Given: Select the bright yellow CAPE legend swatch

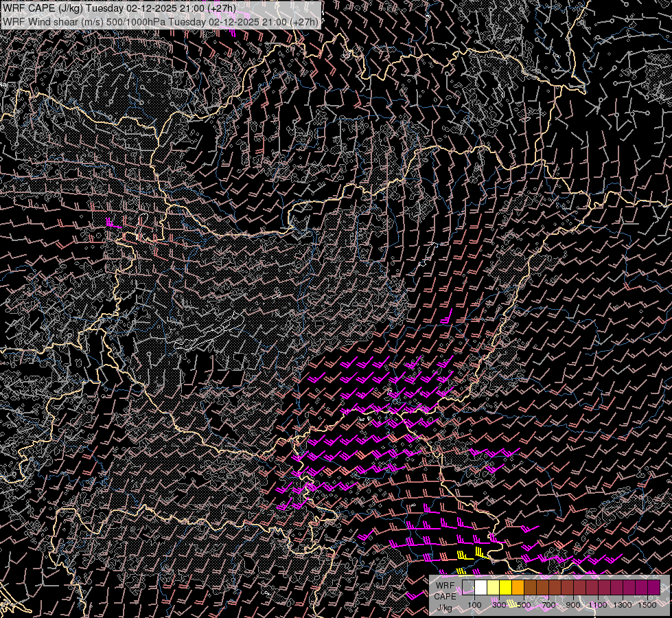Looking at the screenshot, I should [x=505, y=588].
